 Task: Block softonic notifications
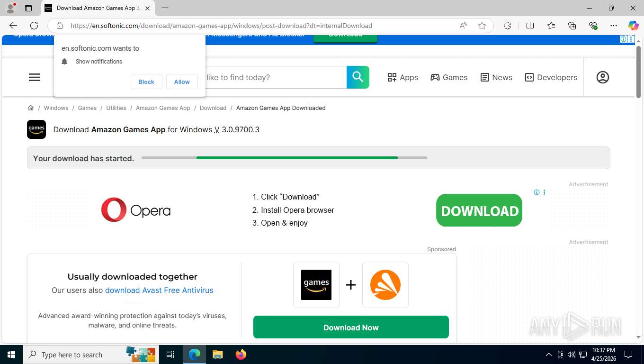[x=146, y=82]
